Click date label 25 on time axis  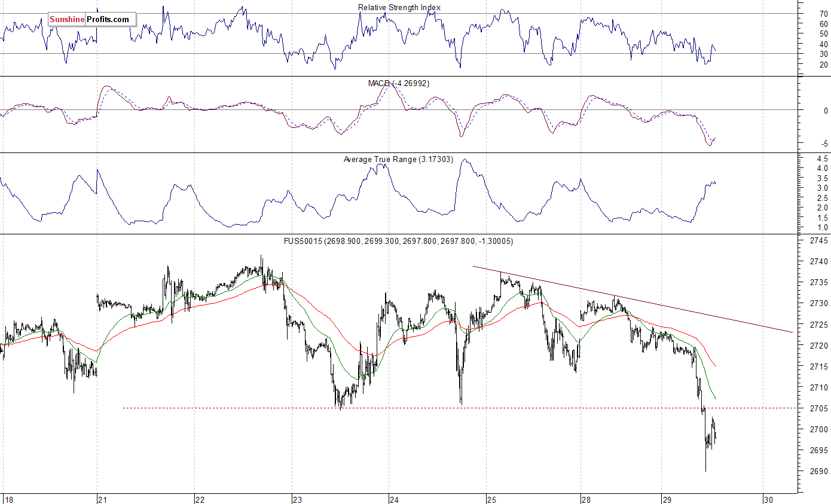click(x=491, y=499)
